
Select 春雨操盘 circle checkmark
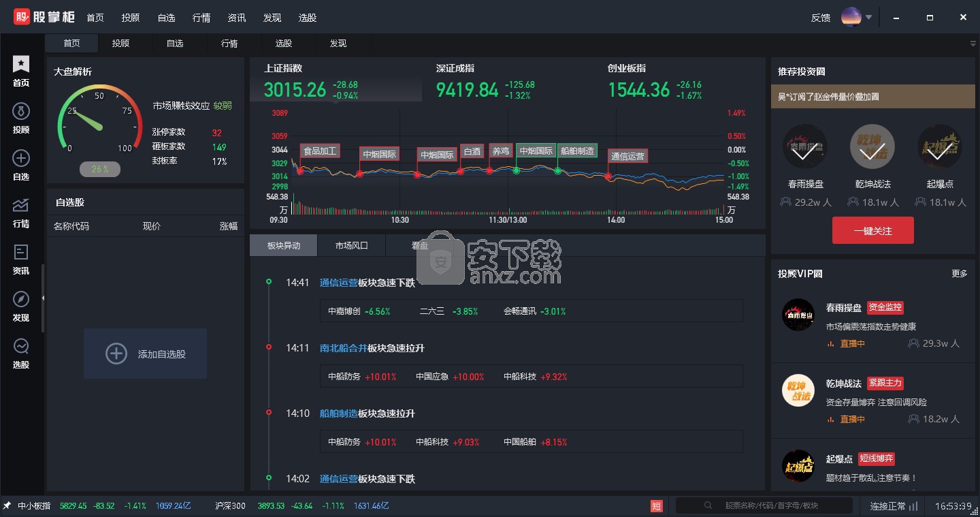[805, 146]
